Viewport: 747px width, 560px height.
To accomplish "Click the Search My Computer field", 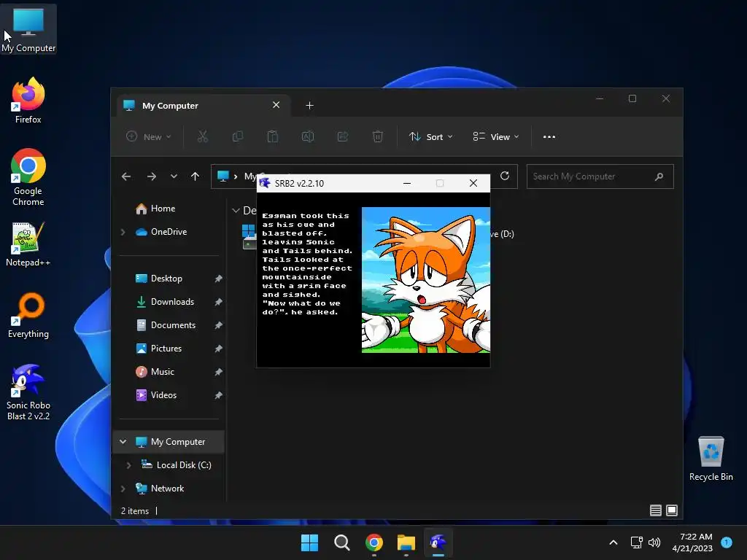I will [600, 176].
